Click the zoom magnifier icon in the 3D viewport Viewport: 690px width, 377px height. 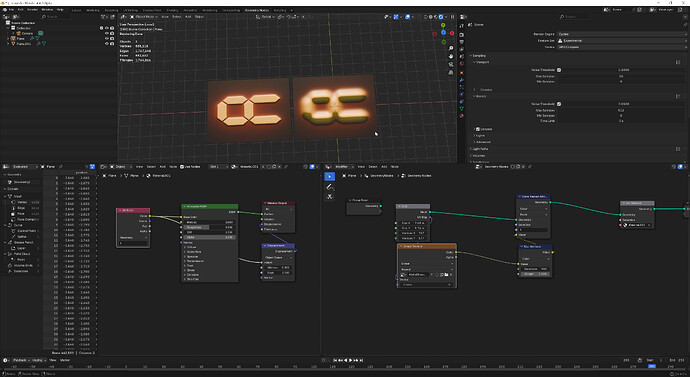coord(451,48)
